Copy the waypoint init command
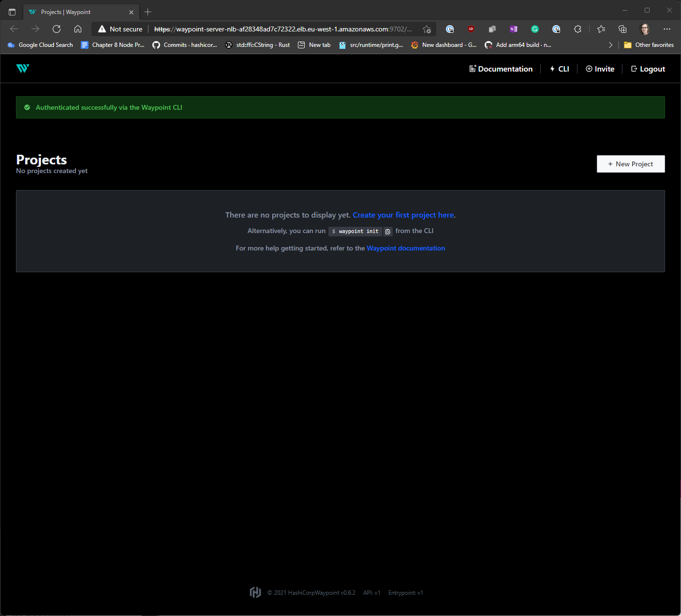Viewport: 681px width, 616px height. coord(388,232)
